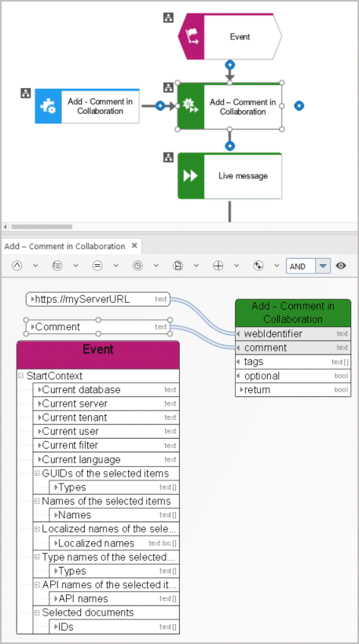Image resolution: width=359 pixels, height=644 pixels.
Task: Click the circle with sparkle plus toolbar icon
Action: click(x=258, y=266)
